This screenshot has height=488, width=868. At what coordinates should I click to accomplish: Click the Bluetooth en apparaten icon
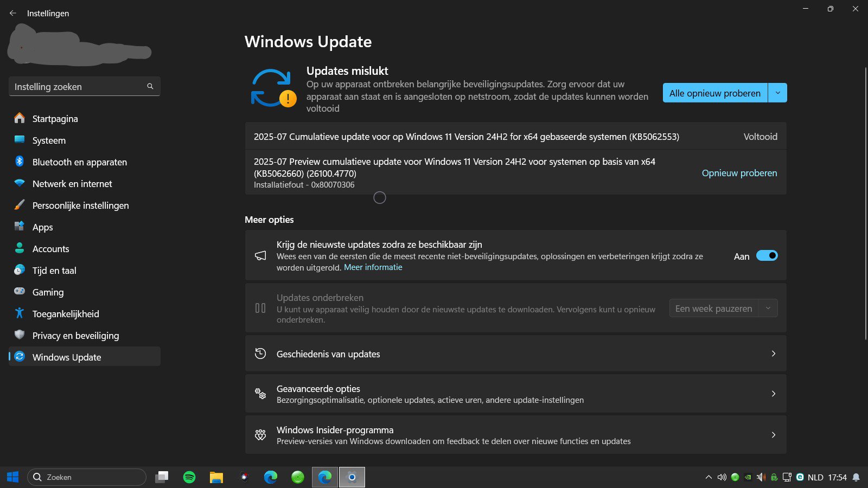click(20, 162)
